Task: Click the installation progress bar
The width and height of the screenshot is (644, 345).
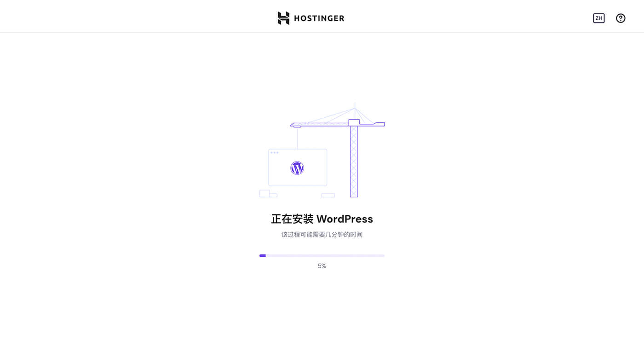Action: (x=322, y=256)
